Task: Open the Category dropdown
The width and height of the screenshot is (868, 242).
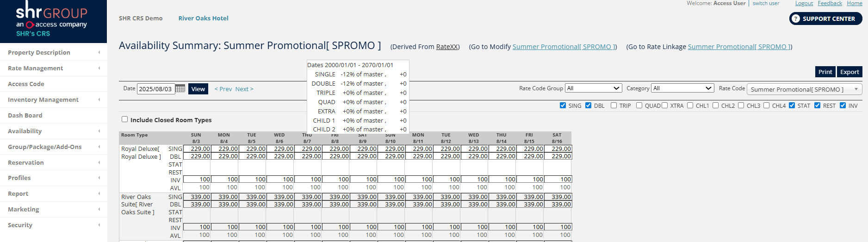Action: coord(682,88)
